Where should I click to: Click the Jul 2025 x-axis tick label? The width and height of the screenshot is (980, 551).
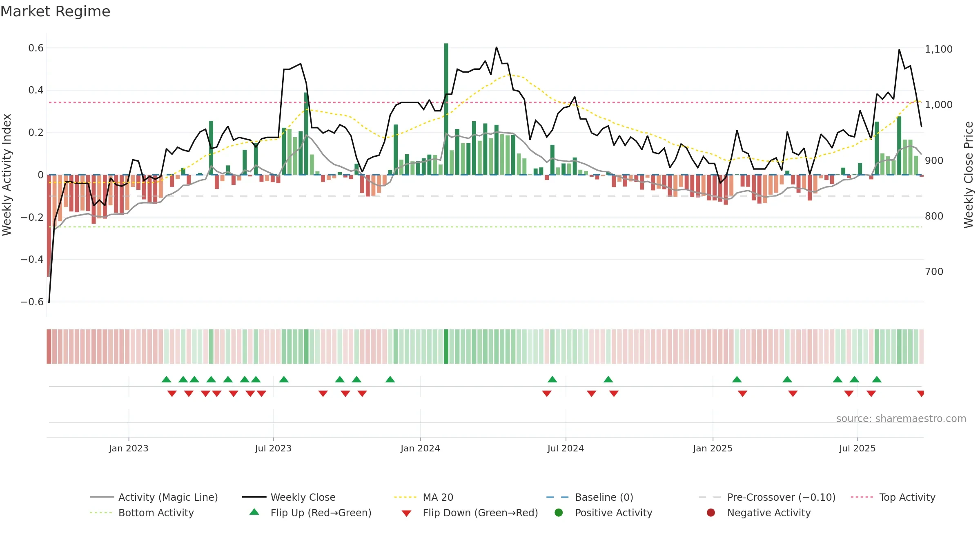click(857, 448)
